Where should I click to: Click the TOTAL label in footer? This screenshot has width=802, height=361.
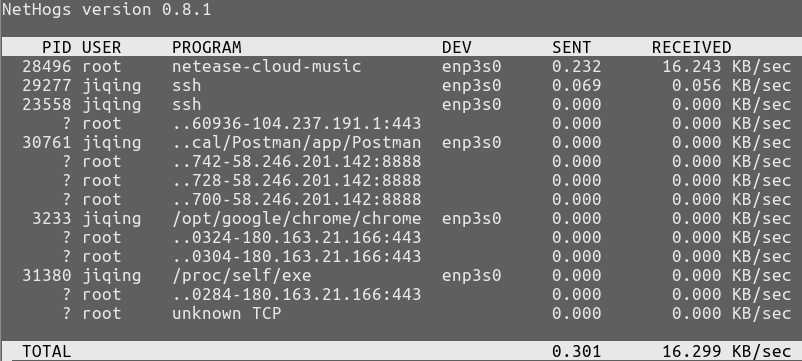(x=47, y=352)
